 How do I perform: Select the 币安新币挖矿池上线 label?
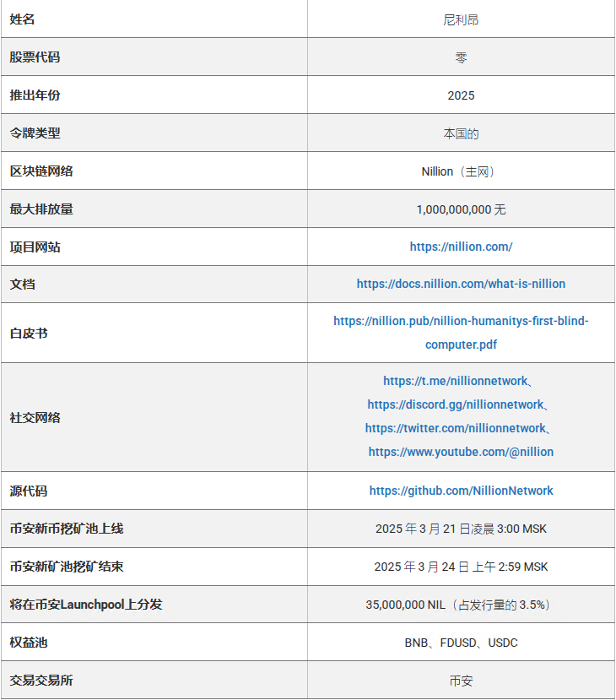tap(67, 529)
